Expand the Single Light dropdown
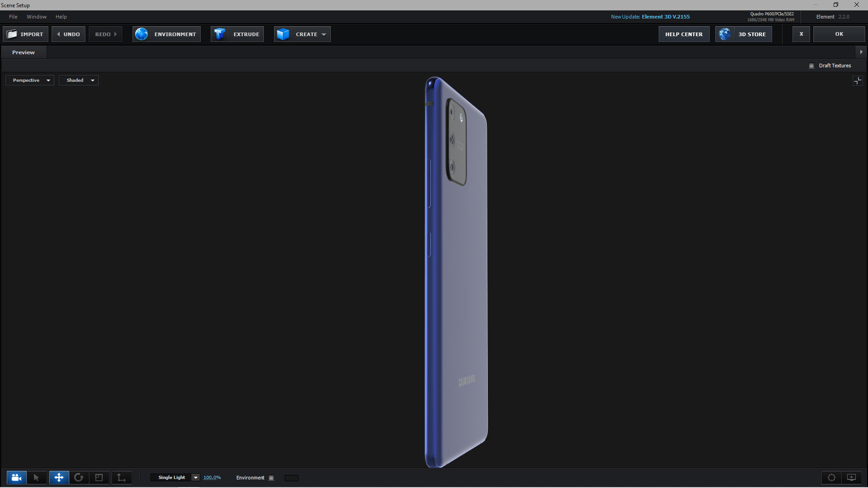 pyautogui.click(x=195, y=478)
